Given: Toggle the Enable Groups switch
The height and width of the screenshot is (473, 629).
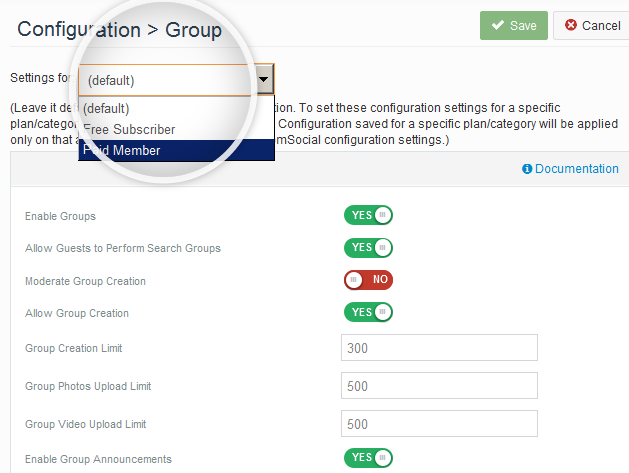Looking at the screenshot, I should [x=368, y=215].
